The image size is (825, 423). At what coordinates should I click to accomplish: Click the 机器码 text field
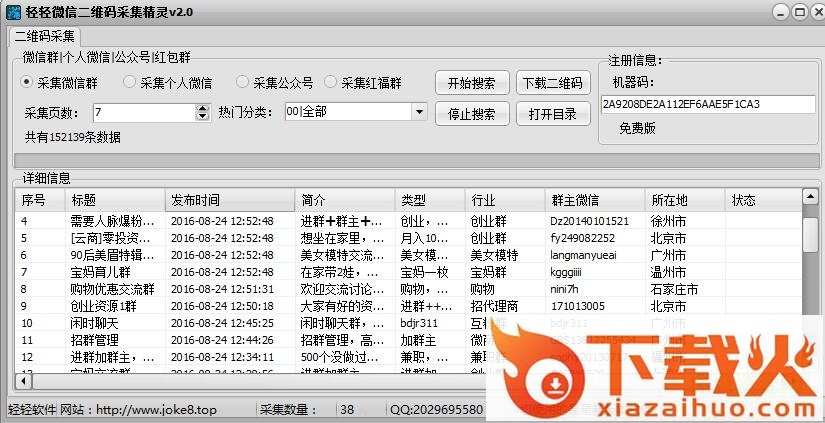click(706, 104)
